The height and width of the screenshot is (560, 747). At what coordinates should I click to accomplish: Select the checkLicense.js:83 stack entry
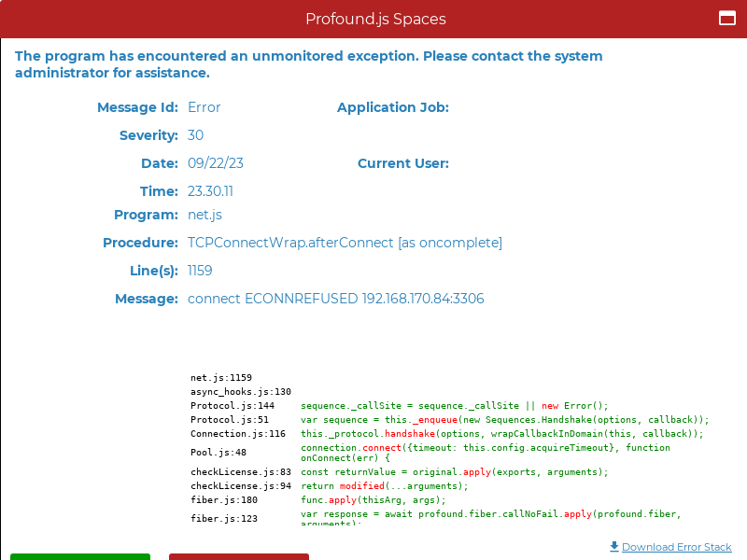click(241, 472)
